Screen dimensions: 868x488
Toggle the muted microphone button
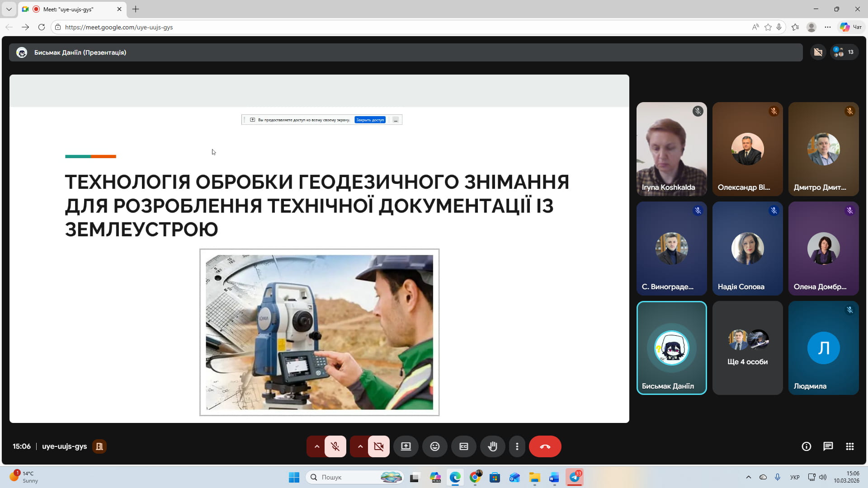[x=335, y=446]
